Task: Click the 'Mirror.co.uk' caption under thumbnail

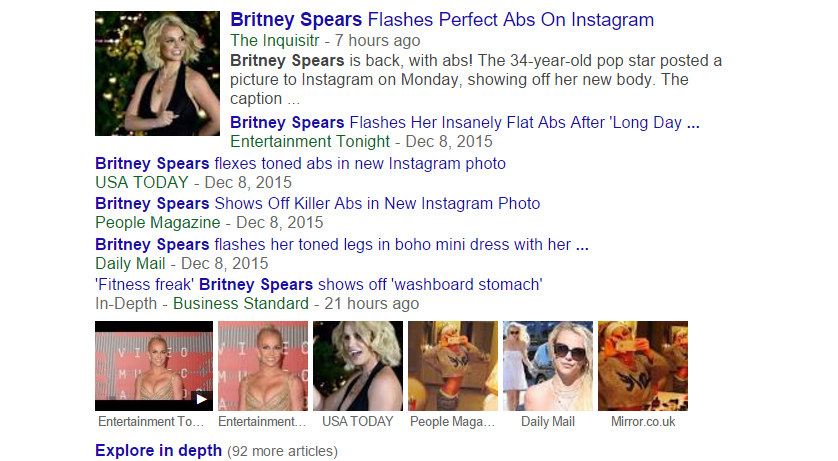Action: tap(643, 422)
